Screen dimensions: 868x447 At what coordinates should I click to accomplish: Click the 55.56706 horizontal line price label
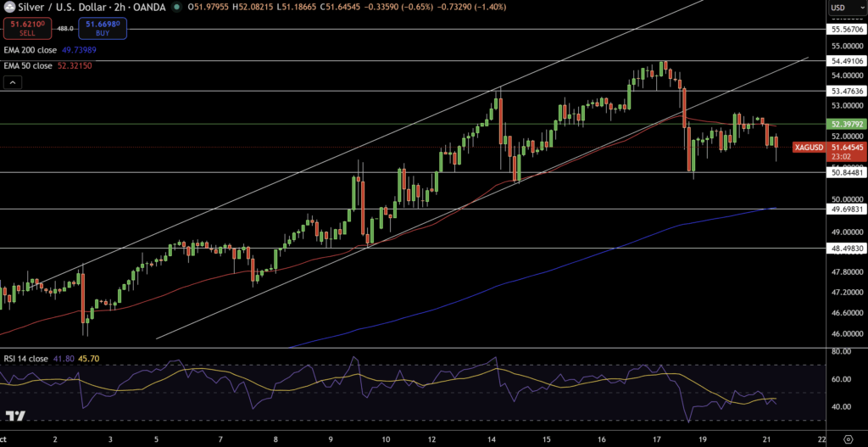point(847,29)
